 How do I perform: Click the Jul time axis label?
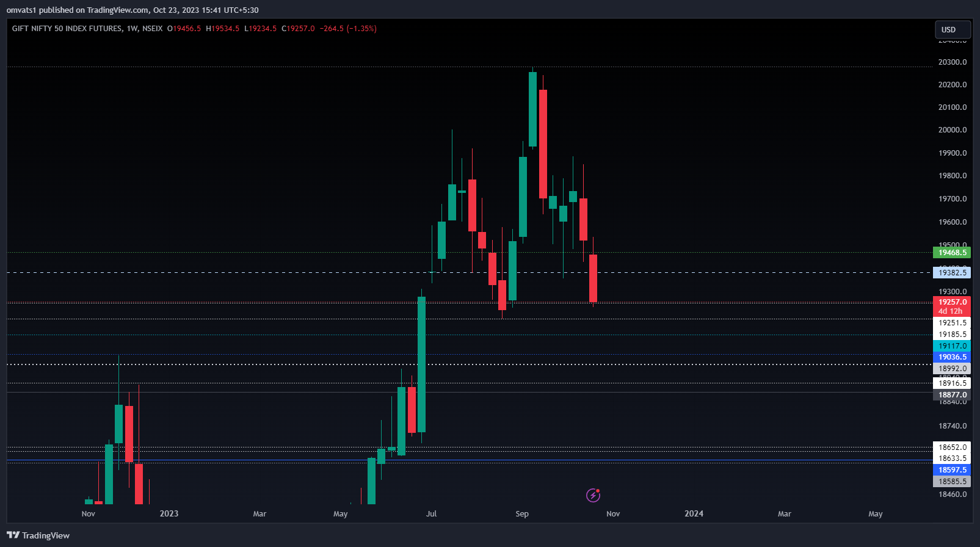pos(432,514)
